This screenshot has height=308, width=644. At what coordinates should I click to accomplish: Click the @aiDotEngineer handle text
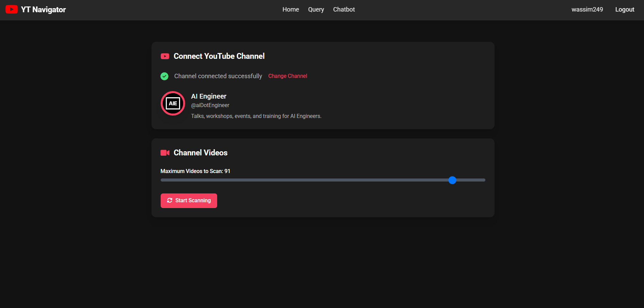(210, 105)
